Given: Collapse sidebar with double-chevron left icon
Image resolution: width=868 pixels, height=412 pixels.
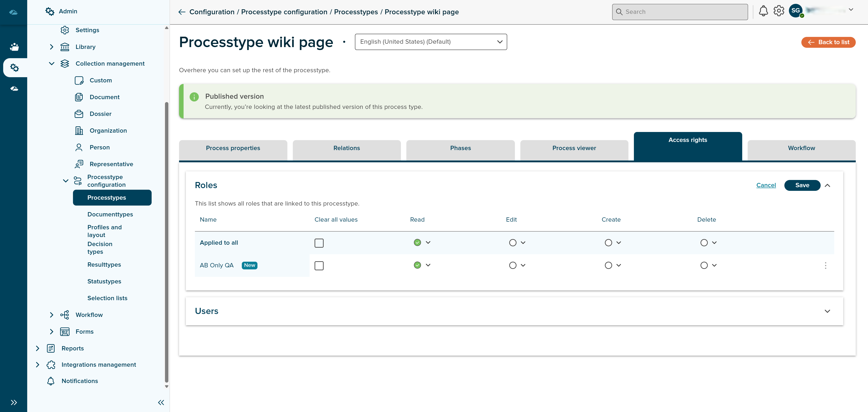Looking at the screenshot, I should click(161, 402).
